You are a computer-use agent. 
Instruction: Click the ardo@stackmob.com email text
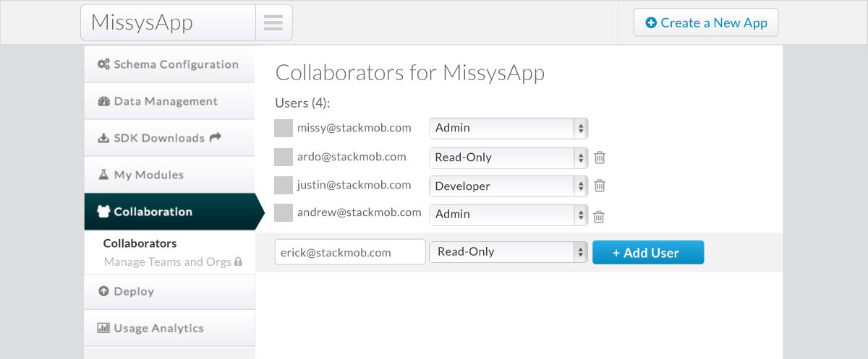click(x=352, y=157)
